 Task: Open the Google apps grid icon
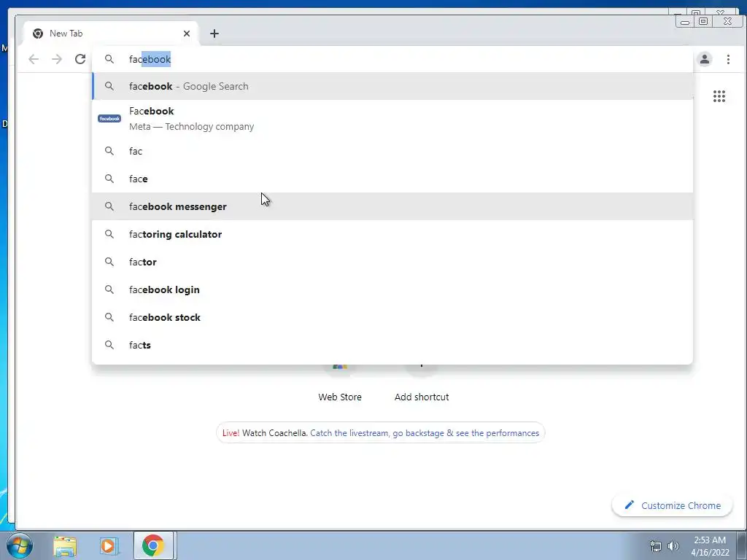719,96
